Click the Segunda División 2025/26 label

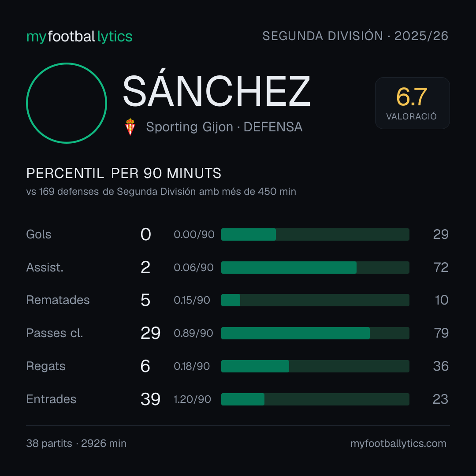coord(355,36)
